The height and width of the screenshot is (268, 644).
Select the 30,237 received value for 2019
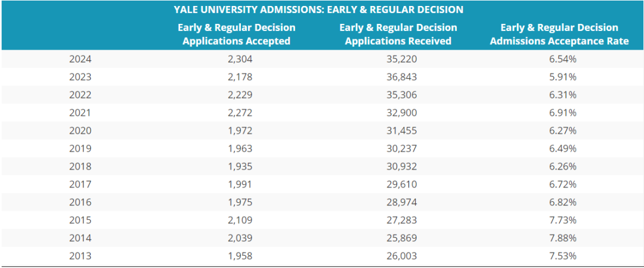[398, 149]
